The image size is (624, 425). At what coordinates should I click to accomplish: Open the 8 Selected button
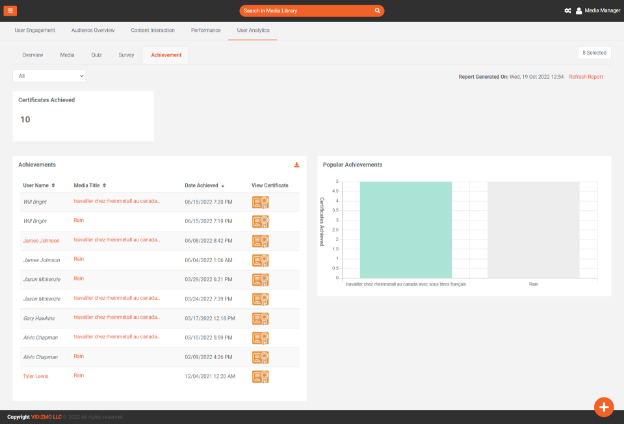coord(594,53)
